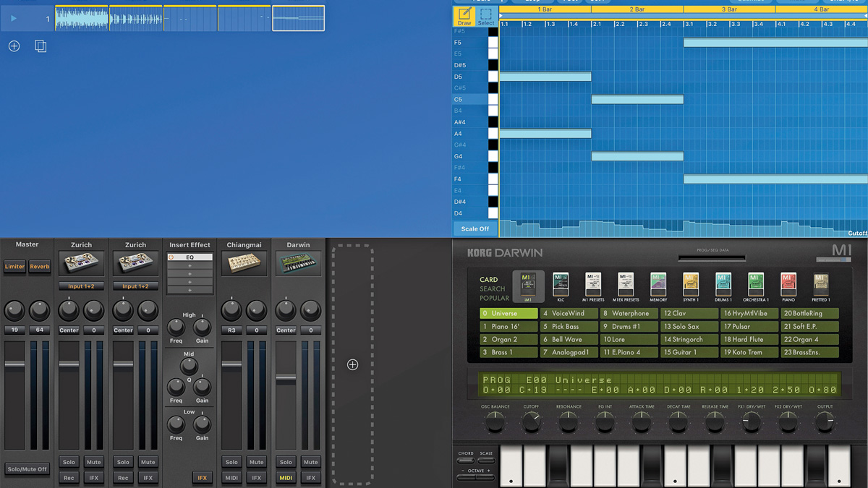Click the OUTPUT knob on Darwin
Image resolution: width=868 pixels, height=488 pixels.
pos(825,423)
